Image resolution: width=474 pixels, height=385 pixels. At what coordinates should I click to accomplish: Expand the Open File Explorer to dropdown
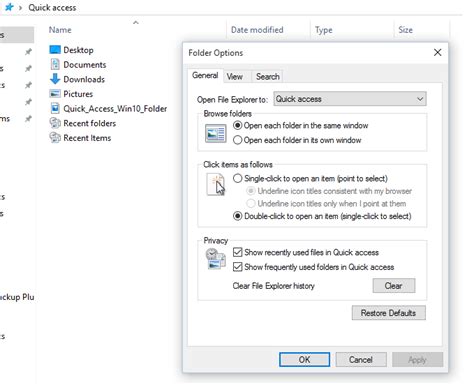[x=350, y=99]
